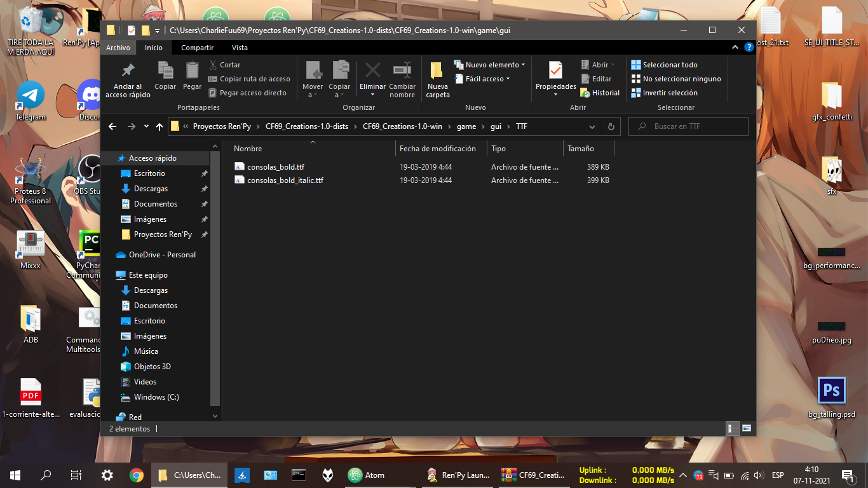Switch to large icons view in status bar
868x488 pixels.
pyautogui.click(x=747, y=428)
